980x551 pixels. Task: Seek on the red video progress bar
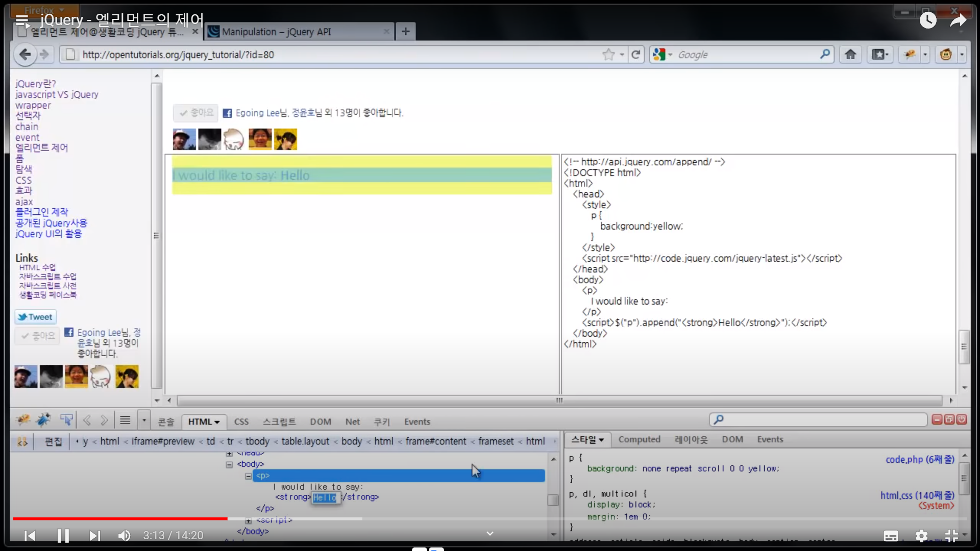(120, 518)
